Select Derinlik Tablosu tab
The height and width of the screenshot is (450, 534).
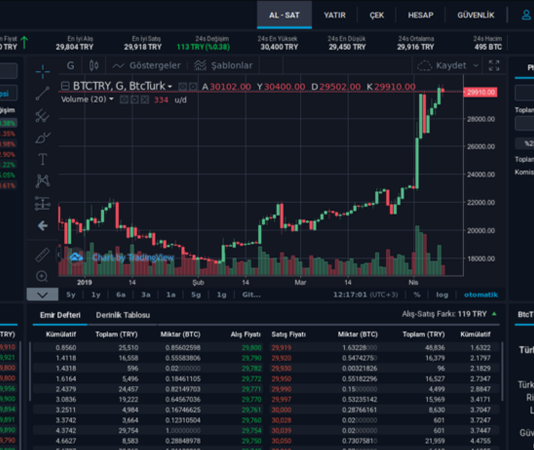[123, 315]
